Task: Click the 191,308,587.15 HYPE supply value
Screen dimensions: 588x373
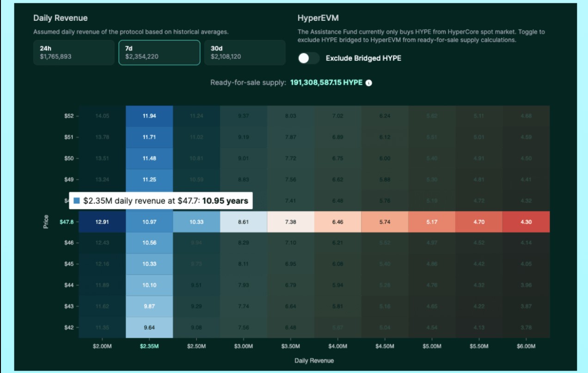Action: click(x=326, y=83)
